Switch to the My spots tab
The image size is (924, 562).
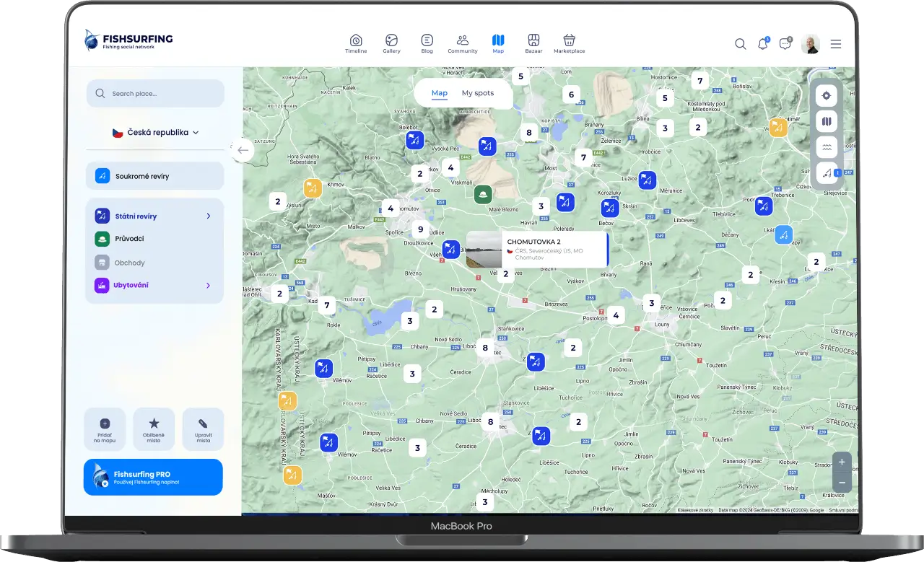pyautogui.click(x=478, y=93)
